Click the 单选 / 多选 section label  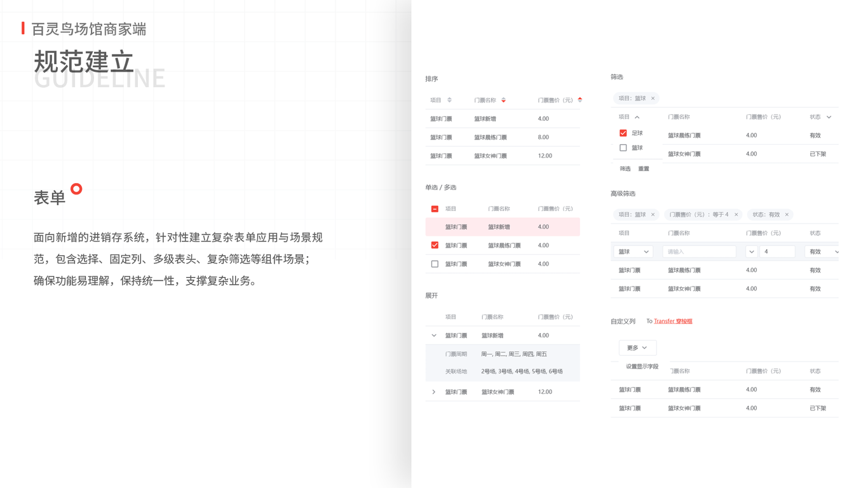(441, 188)
